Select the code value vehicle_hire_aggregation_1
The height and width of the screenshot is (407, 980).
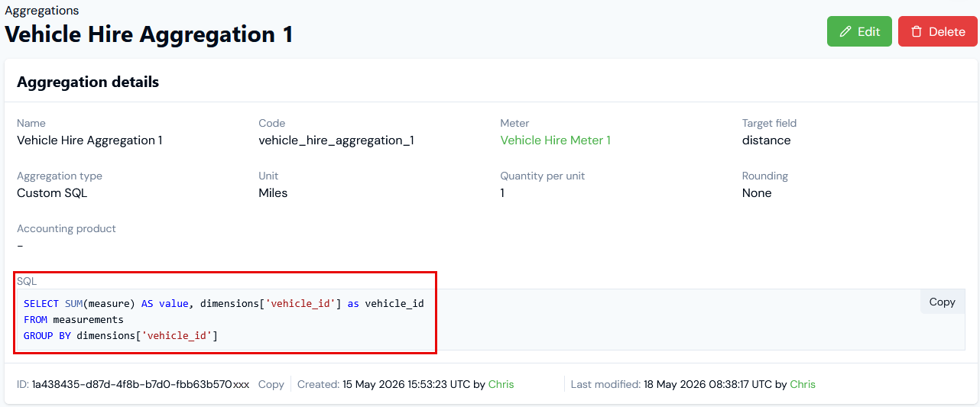tap(336, 141)
